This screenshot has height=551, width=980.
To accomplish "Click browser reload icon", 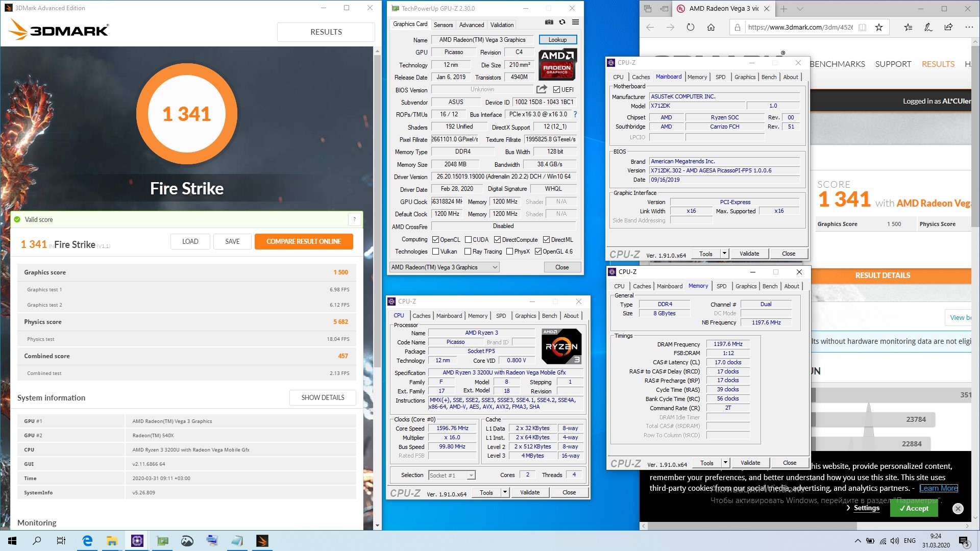I will tap(690, 28).
